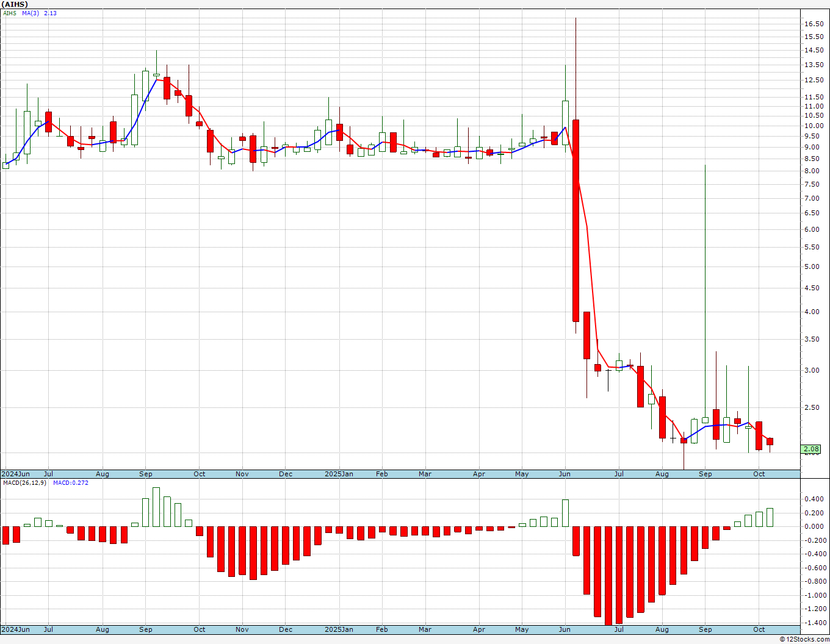Image resolution: width=830 pixels, height=644 pixels.
Task: Click the 8.00 price axis label
Action: (812, 171)
